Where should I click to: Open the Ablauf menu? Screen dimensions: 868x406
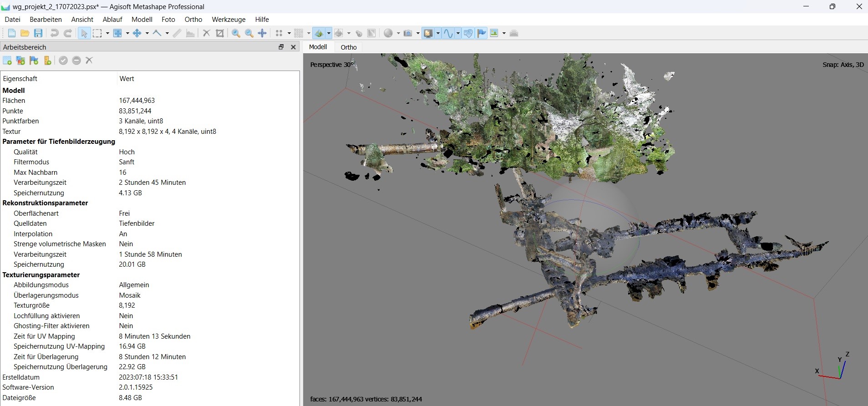(112, 20)
